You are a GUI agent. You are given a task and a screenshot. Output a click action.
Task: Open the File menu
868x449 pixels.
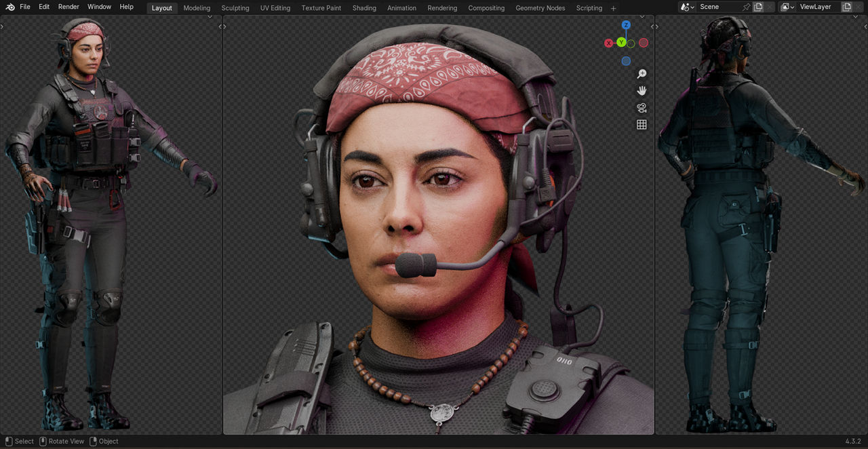click(25, 7)
